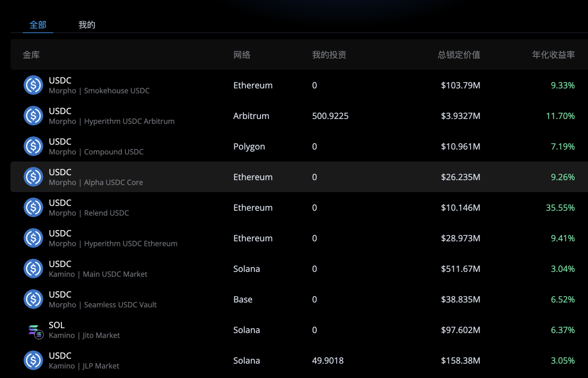Select the 35.55% yield value for Relend USDC
Viewport: 588px width, 378px height.
(x=560, y=208)
